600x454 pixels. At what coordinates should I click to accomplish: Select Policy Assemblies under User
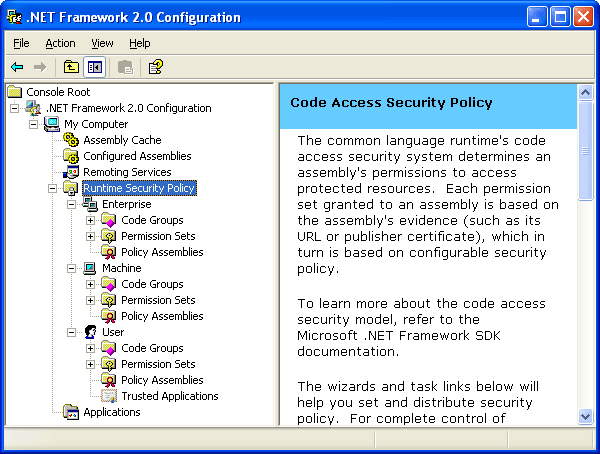(161, 380)
